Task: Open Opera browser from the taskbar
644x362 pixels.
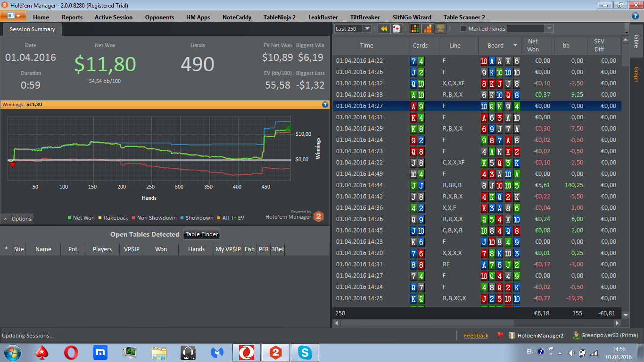Action: (x=71, y=352)
